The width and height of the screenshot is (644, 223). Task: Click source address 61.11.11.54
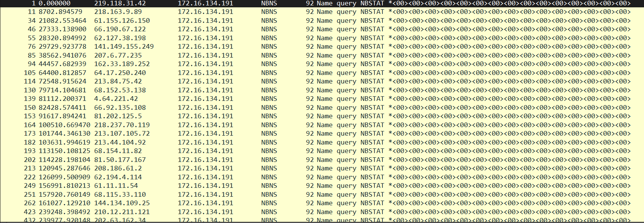coord(116,186)
